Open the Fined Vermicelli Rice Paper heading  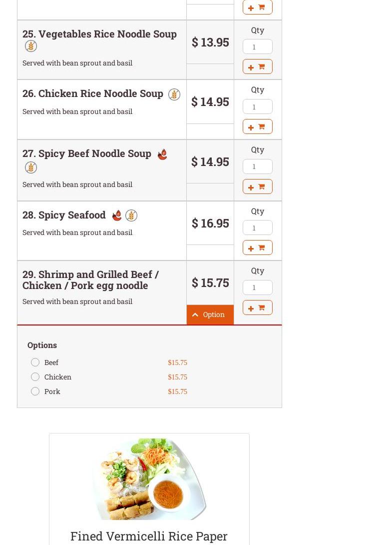click(149, 535)
